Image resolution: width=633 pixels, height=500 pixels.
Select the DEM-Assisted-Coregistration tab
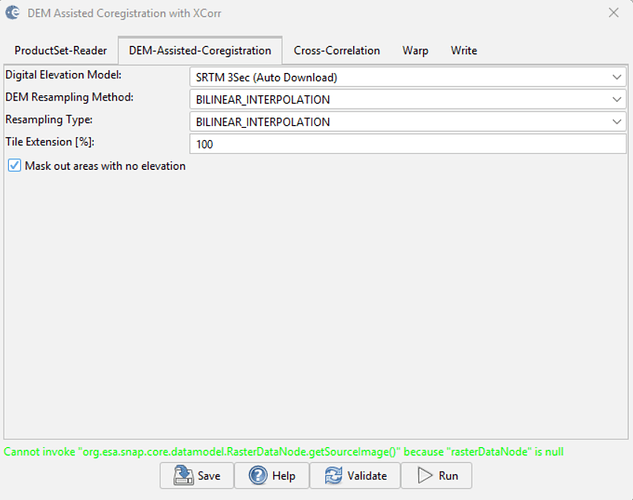(199, 50)
